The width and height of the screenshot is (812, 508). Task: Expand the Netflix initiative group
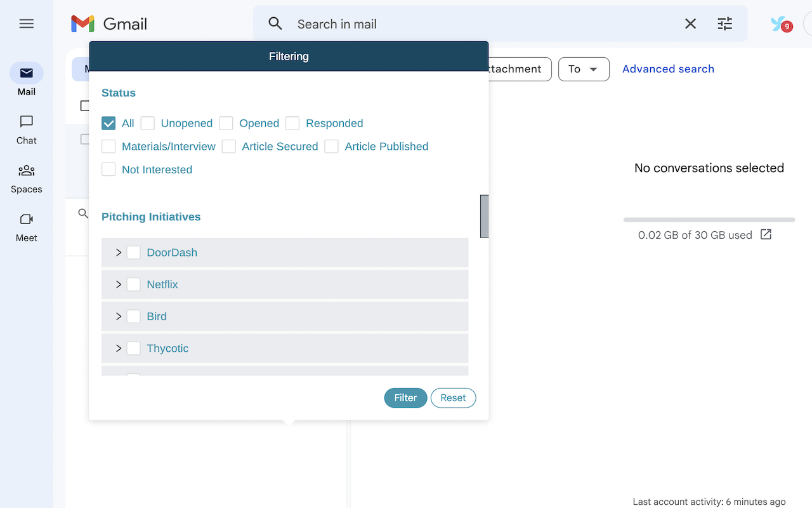[118, 284]
